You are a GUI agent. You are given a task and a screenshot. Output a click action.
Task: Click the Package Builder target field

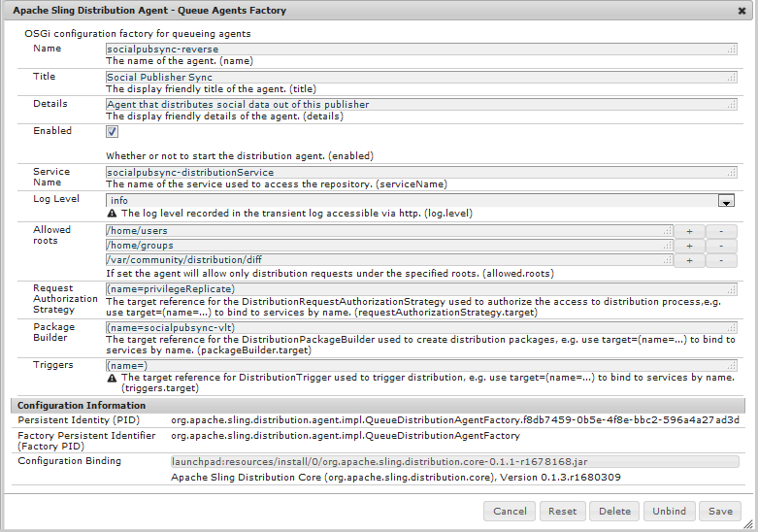coord(421,328)
